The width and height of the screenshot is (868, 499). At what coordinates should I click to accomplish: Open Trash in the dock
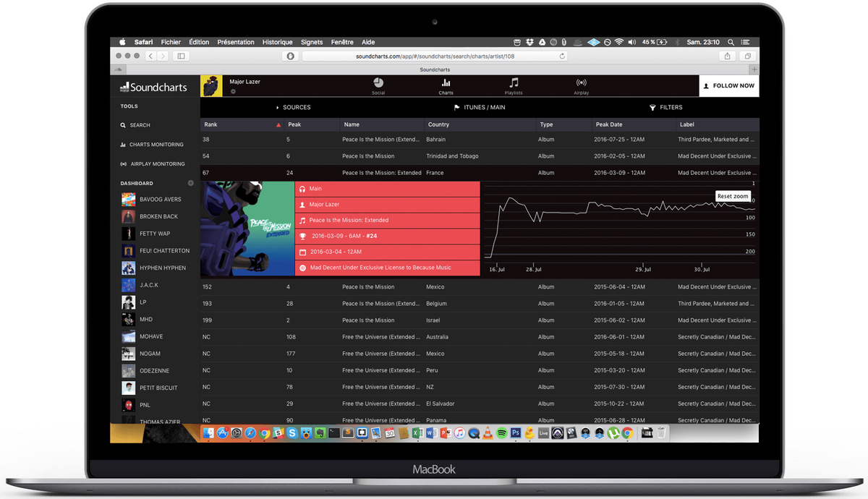tap(661, 433)
